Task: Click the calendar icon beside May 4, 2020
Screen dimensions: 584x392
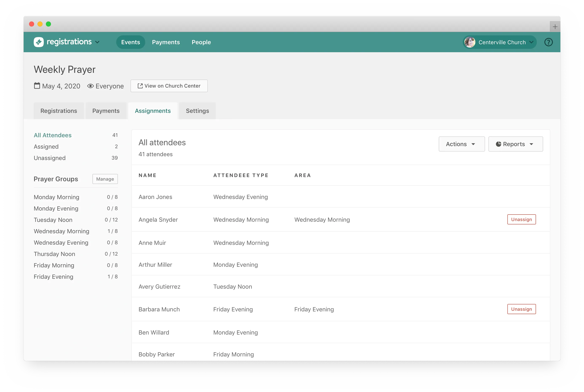Action: [x=37, y=86]
